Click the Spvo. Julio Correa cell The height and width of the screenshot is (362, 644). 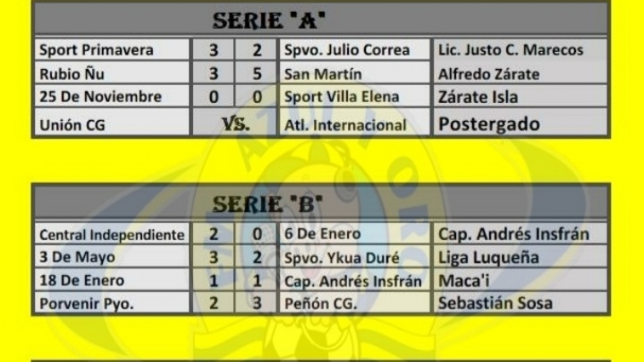coord(346,50)
